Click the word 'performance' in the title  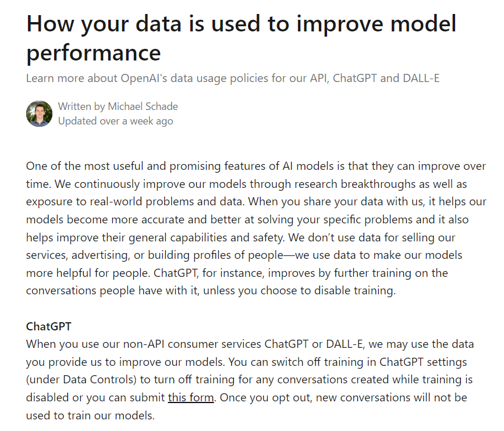tap(94, 53)
